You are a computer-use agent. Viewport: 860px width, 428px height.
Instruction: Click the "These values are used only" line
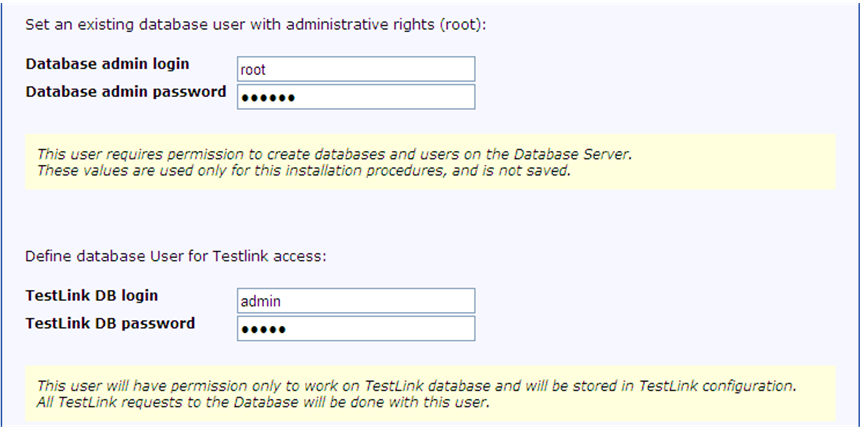[x=304, y=170]
